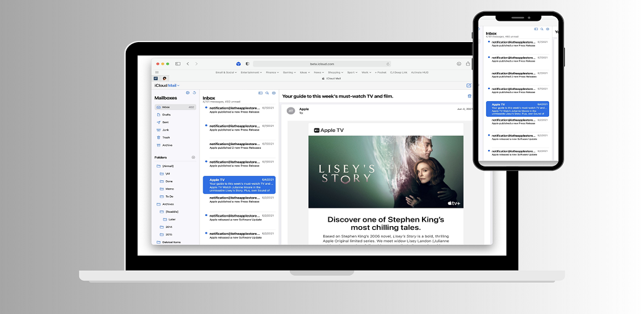
Task: Expand News bookmarks folder
Action: pyautogui.click(x=319, y=73)
